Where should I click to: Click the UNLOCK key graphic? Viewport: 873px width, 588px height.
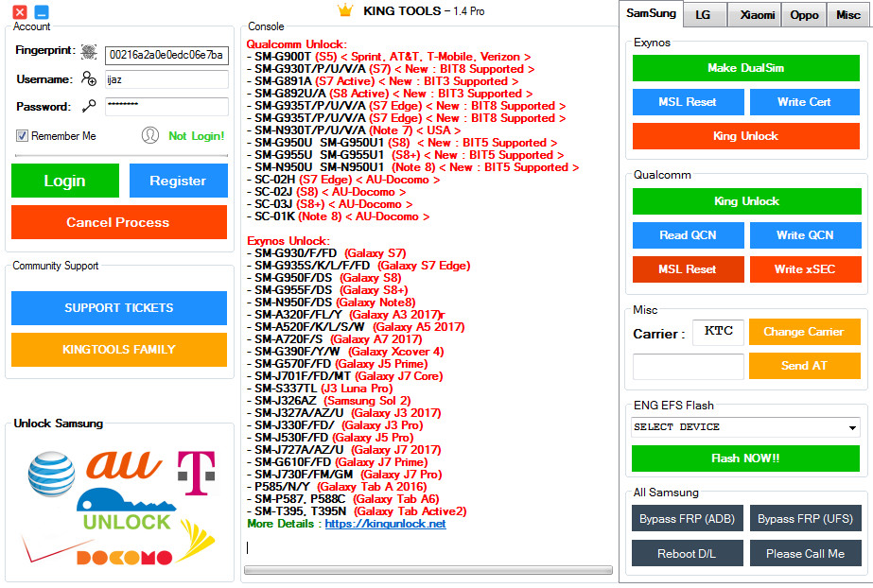[127, 510]
